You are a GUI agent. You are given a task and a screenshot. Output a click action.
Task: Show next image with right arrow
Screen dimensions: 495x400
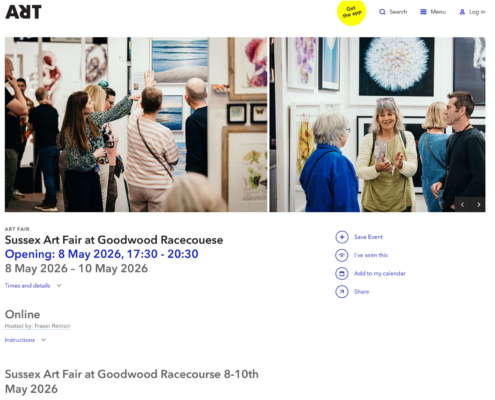(478, 204)
